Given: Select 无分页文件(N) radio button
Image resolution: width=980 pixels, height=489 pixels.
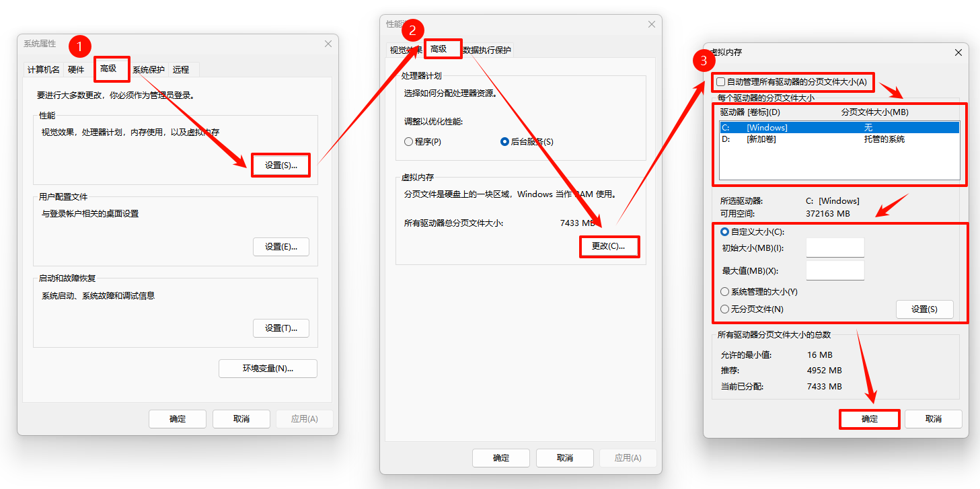Looking at the screenshot, I should pos(724,309).
